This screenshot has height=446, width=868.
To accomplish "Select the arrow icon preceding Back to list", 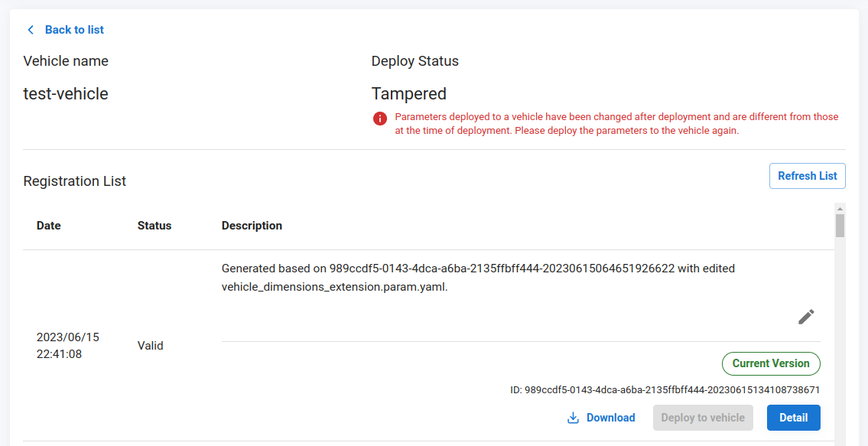I will pos(30,29).
